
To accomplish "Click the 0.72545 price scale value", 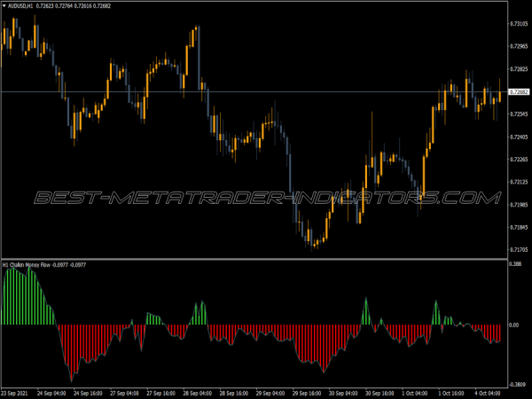I will coord(519,114).
